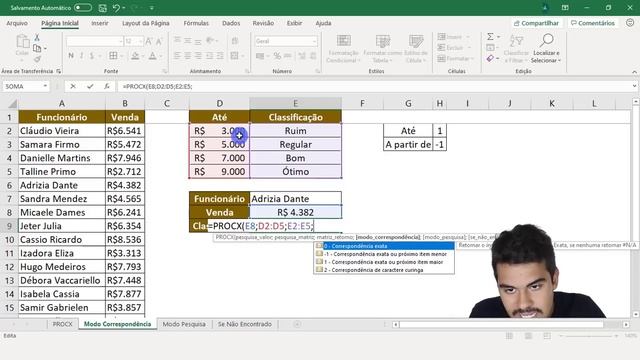The width and height of the screenshot is (640, 360).
Task: Click the increase font size icon
Action: (x=149, y=41)
